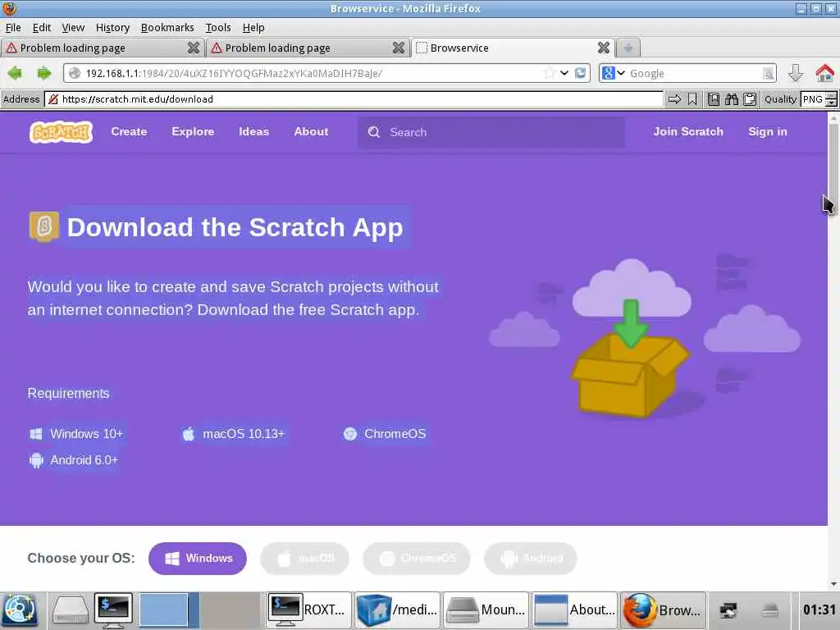Click Sign in
The image size is (840, 630).
point(768,132)
